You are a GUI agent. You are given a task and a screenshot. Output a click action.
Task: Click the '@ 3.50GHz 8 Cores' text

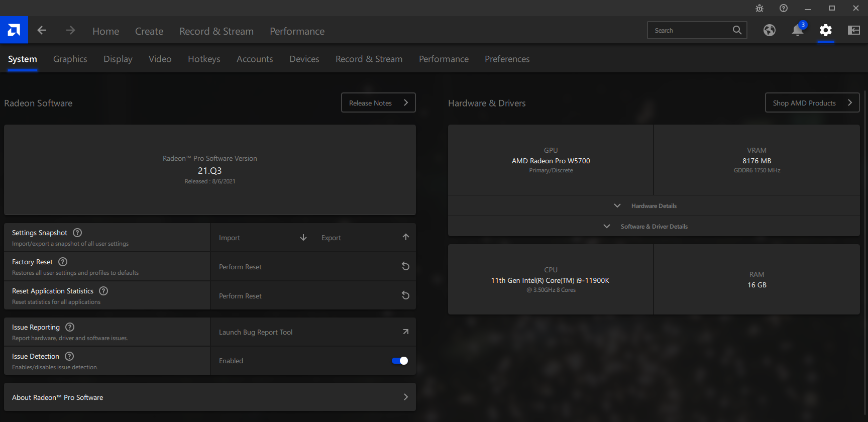point(551,290)
